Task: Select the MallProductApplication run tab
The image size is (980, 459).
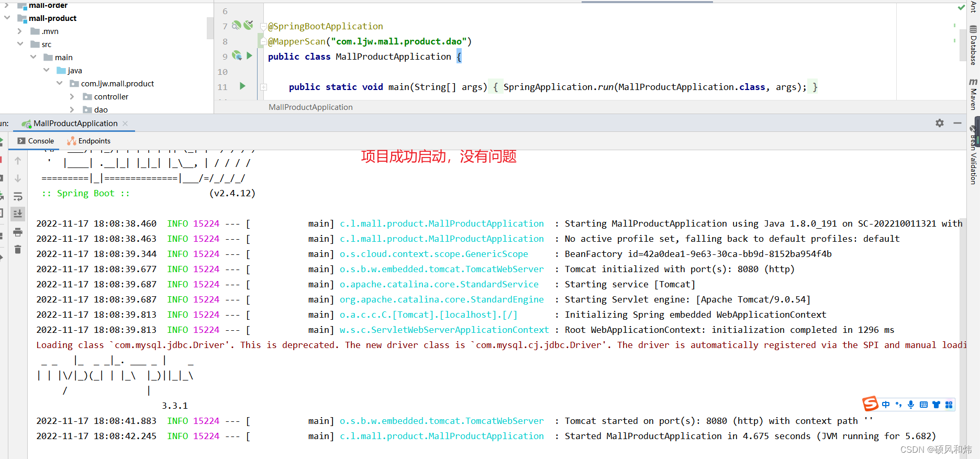Action: tap(75, 124)
